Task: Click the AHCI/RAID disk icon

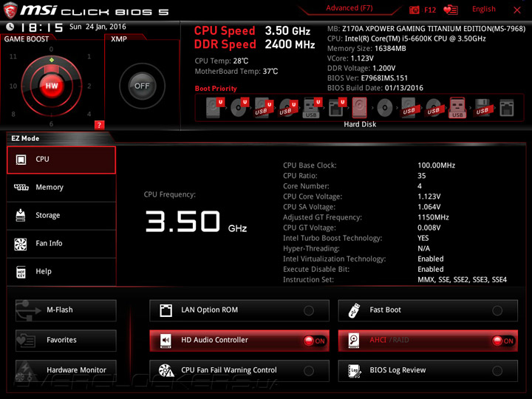Action: (354, 341)
